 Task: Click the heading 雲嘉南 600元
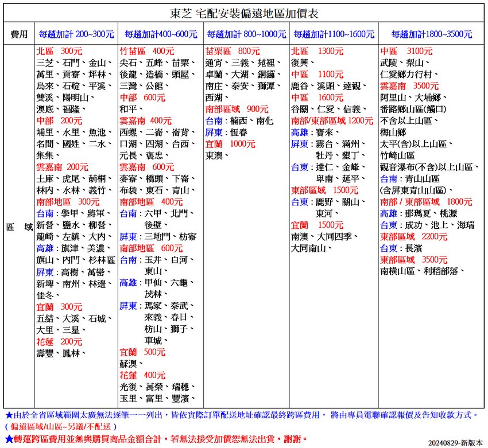coord(147,167)
